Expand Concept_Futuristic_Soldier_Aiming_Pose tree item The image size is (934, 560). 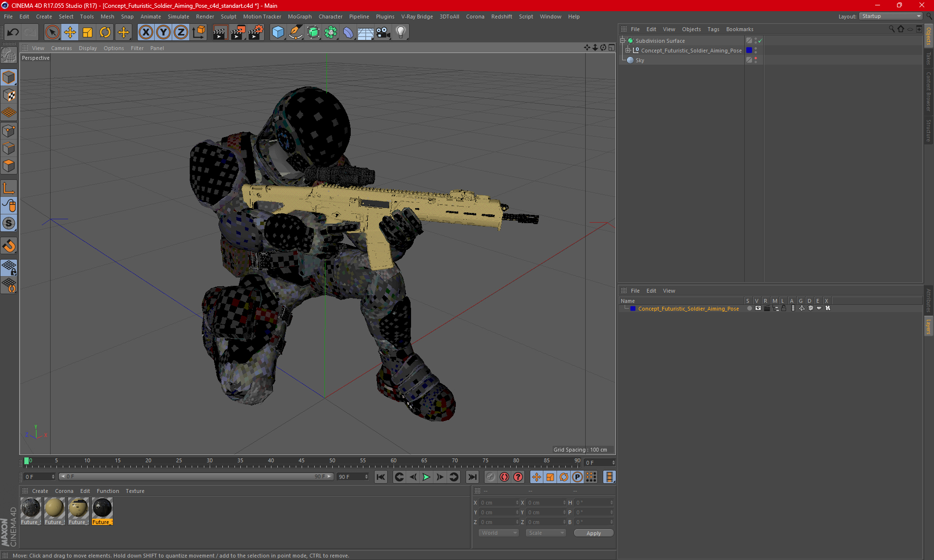(x=629, y=50)
